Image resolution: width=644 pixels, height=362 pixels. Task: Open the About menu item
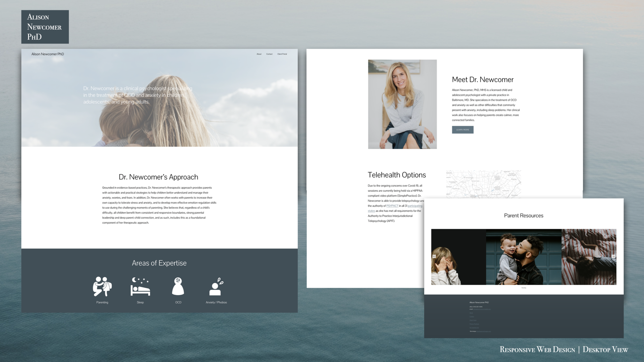[259, 54]
